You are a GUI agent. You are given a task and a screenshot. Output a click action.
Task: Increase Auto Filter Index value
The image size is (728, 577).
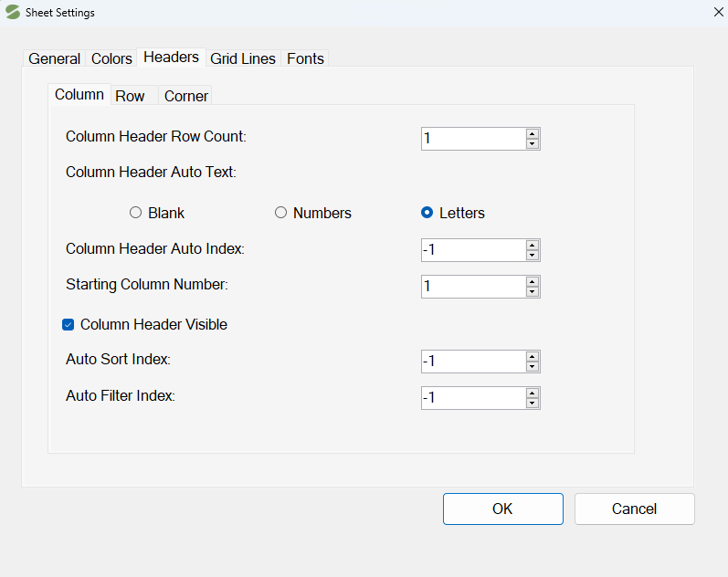[x=533, y=393]
